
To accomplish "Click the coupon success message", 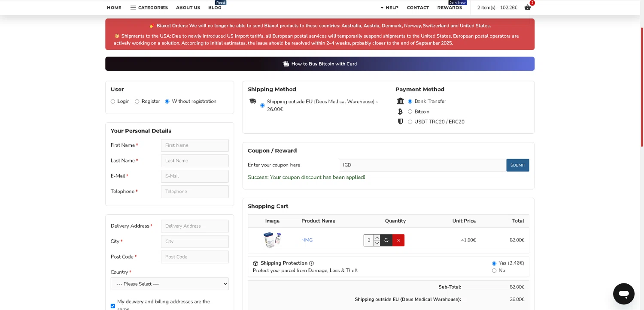I will coord(307,177).
